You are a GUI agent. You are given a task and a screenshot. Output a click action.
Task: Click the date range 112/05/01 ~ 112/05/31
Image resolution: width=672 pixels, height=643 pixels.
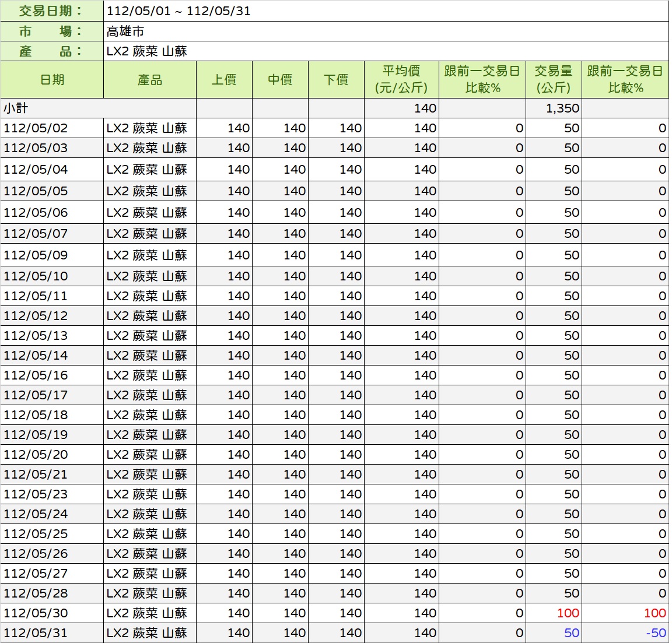pos(178,11)
